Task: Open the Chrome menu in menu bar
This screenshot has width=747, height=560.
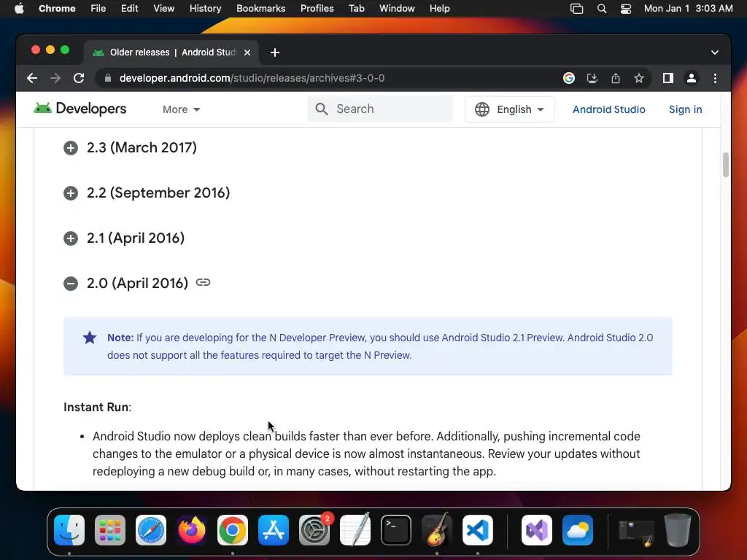Action: (57, 9)
